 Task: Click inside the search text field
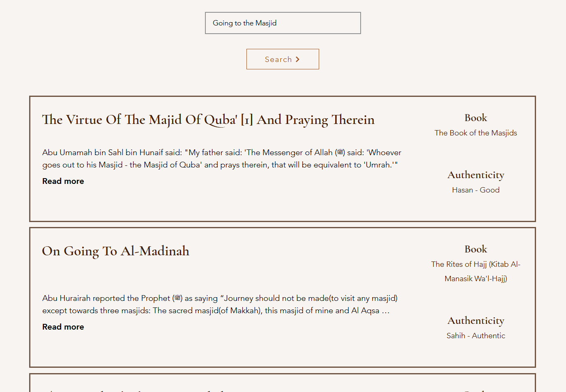click(x=283, y=23)
